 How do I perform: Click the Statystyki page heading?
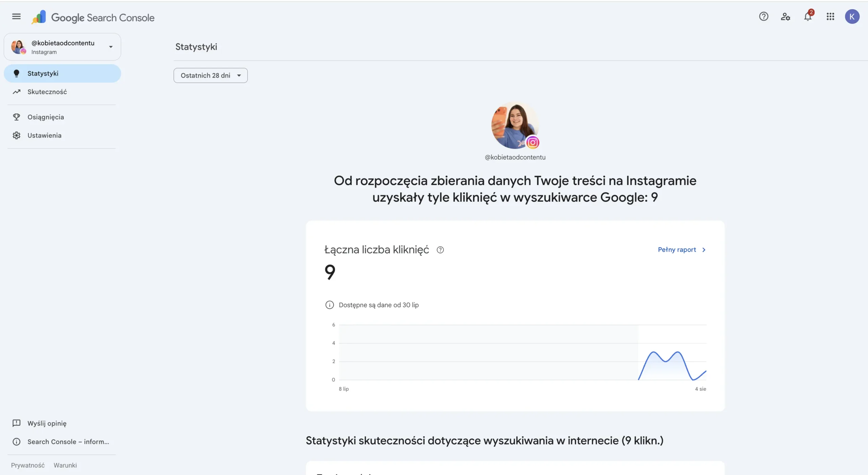point(196,47)
